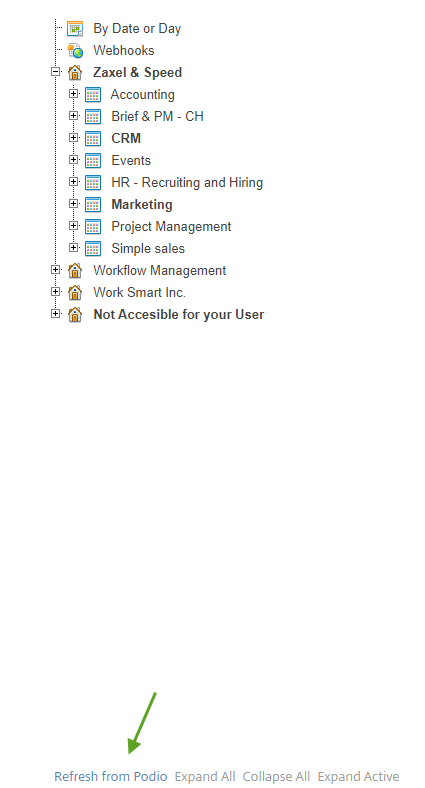Click the CRM app grid icon
Screen dimensions: 425x788
coord(93,139)
